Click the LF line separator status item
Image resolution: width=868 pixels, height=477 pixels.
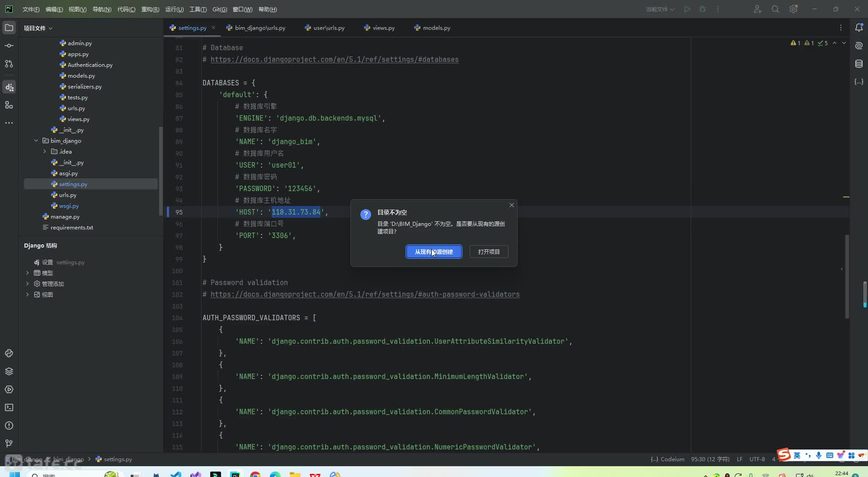pos(740,459)
